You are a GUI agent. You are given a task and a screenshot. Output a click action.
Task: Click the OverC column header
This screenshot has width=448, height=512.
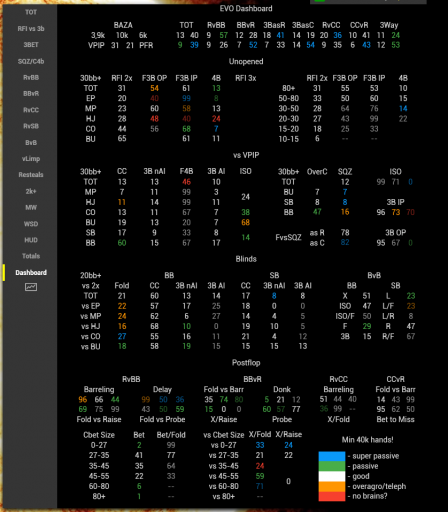[x=317, y=172]
